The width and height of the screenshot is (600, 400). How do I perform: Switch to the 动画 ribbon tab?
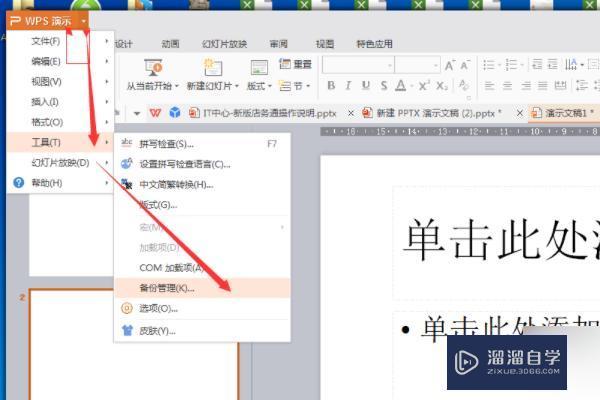pyautogui.click(x=170, y=44)
